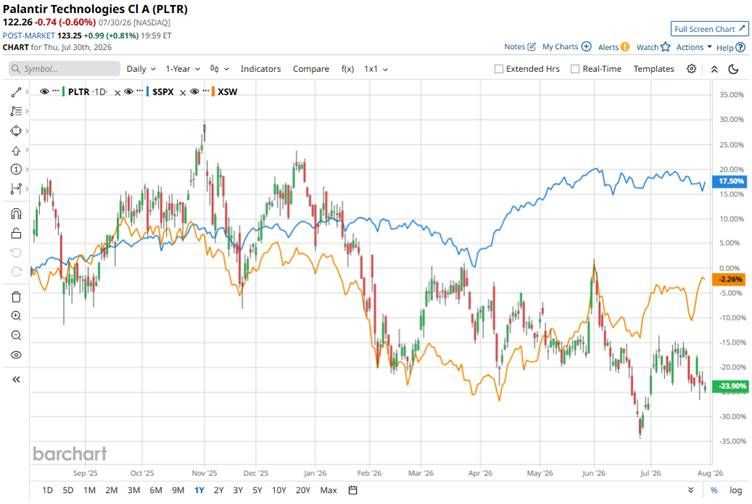Screen dimensions: 752x504
Task: Select the 1Y time range
Action: [x=199, y=490]
